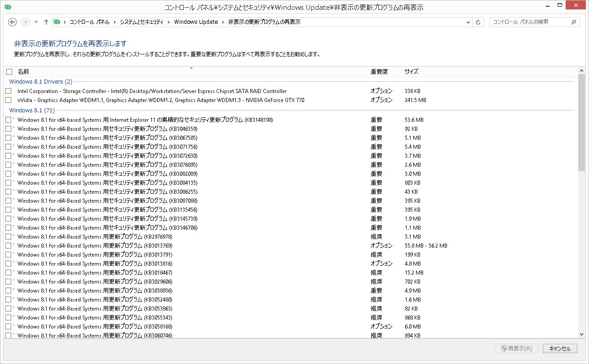The width and height of the screenshot is (589, 364).
Task: Select the KB3055343 update row
Action: (x=289, y=318)
